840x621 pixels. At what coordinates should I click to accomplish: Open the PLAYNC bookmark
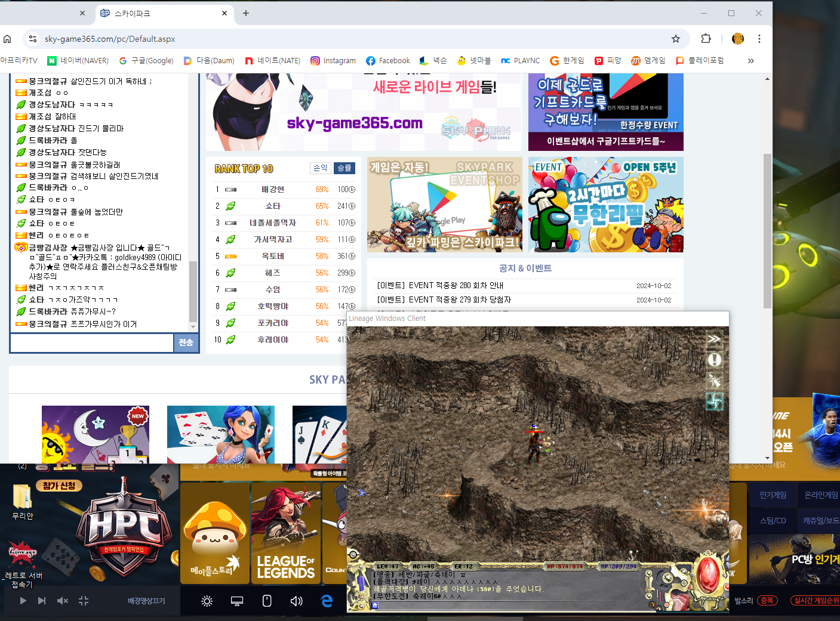point(521,61)
